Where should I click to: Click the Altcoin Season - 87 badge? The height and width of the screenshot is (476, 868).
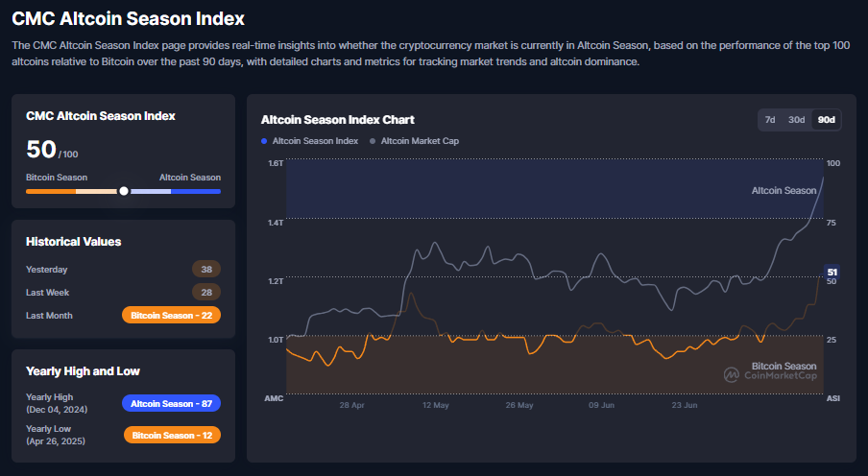click(x=172, y=403)
